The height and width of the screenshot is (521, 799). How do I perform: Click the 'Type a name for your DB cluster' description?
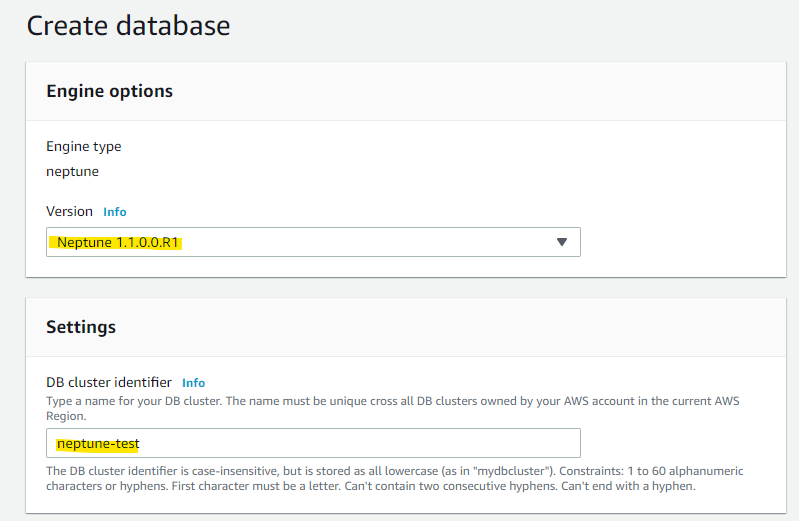click(x=393, y=408)
